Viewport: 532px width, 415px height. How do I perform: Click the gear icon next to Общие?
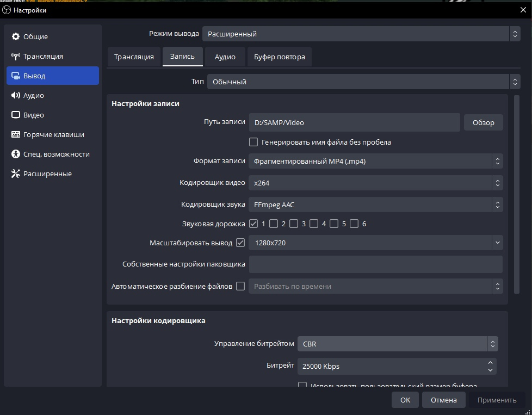point(15,37)
